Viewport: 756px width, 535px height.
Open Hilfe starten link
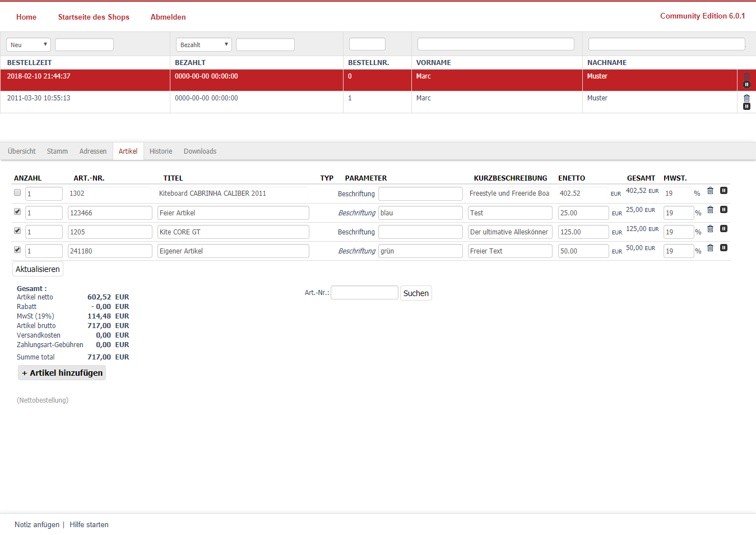click(89, 525)
